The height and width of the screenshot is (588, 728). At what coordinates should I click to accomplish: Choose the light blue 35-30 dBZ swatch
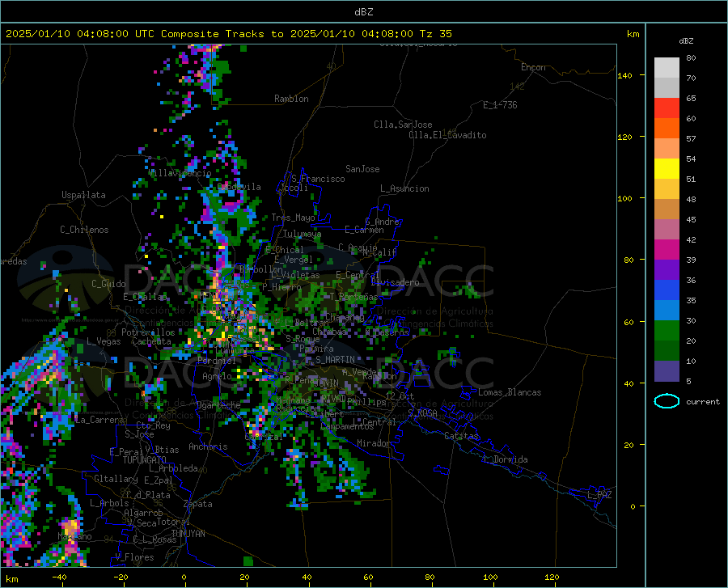coord(667,311)
